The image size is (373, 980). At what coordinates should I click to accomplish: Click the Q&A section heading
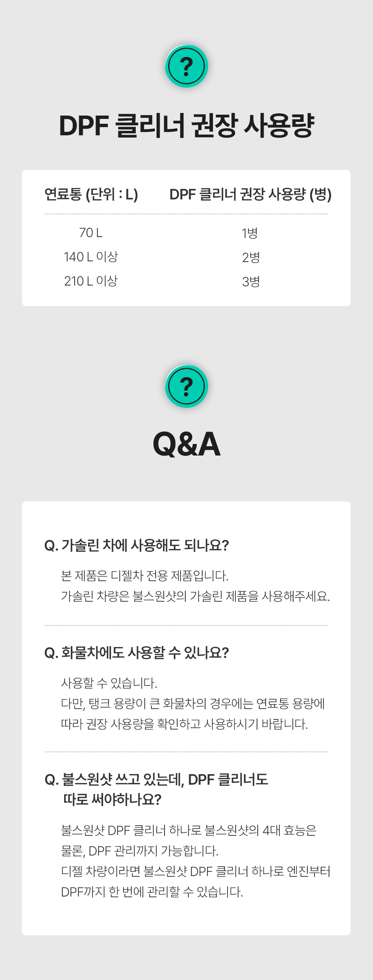(186, 444)
